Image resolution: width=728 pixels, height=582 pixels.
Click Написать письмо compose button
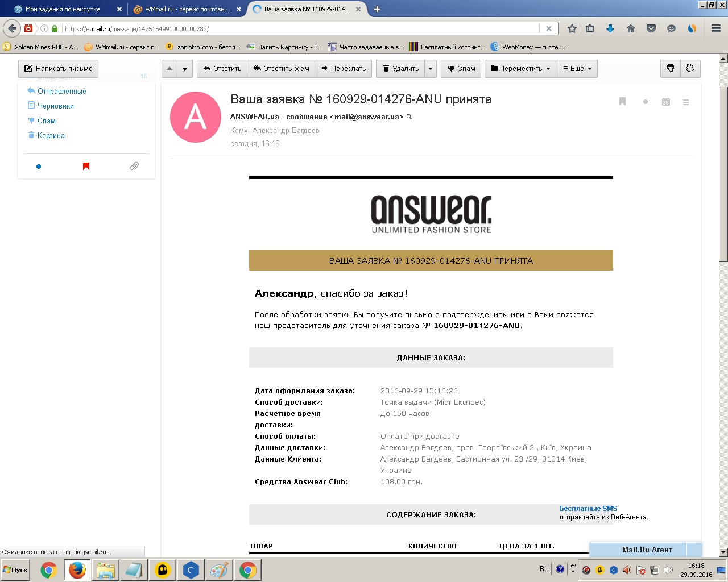[58, 69]
